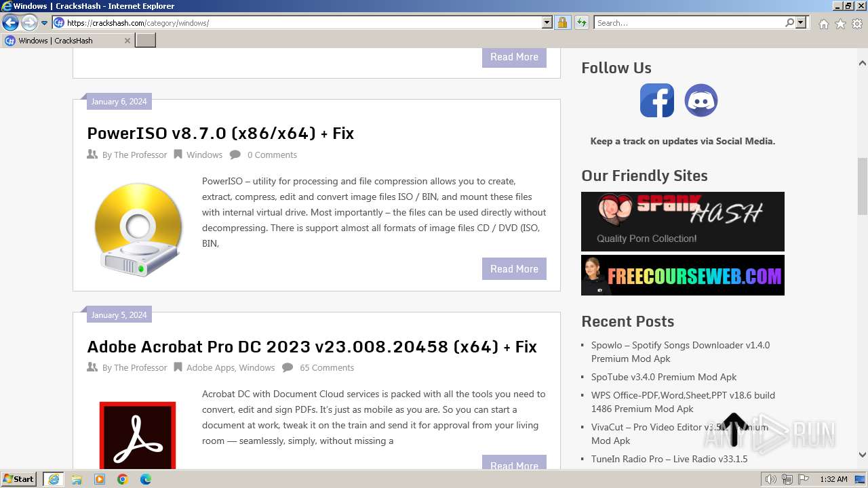Viewport: 868px width, 488px height.
Task: Open WPS Office v18.6 recent post
Action: point(683,402)
